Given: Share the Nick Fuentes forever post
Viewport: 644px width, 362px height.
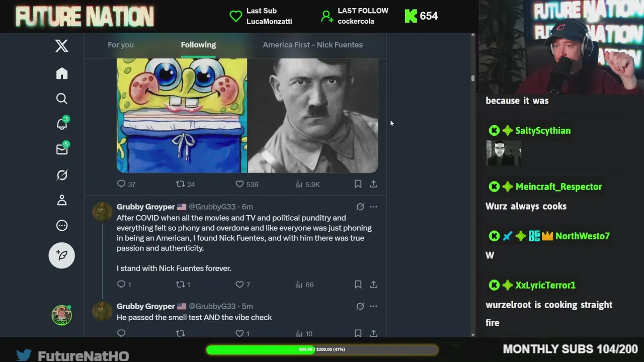Looking at the screenshot, I should point(373,285).
